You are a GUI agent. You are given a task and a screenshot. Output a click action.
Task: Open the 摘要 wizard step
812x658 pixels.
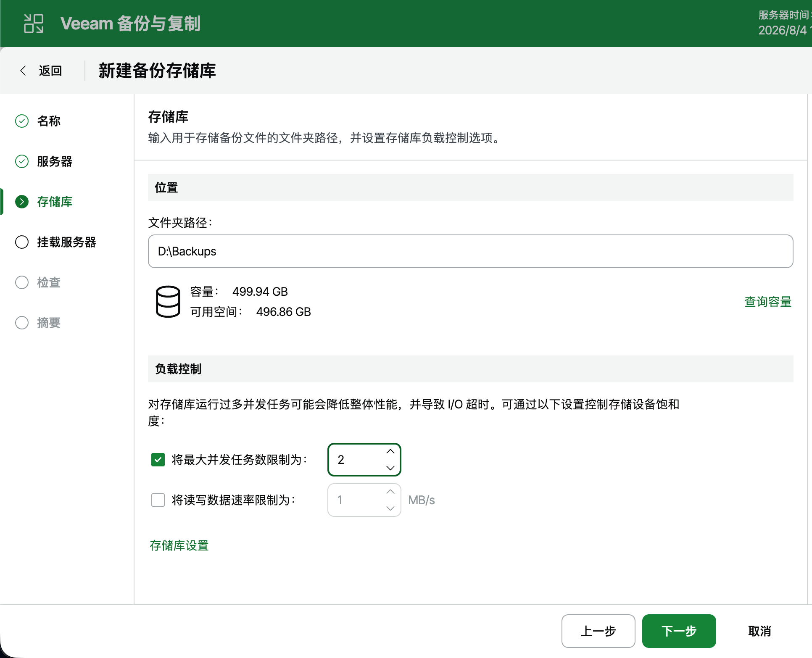pos(49,323)
